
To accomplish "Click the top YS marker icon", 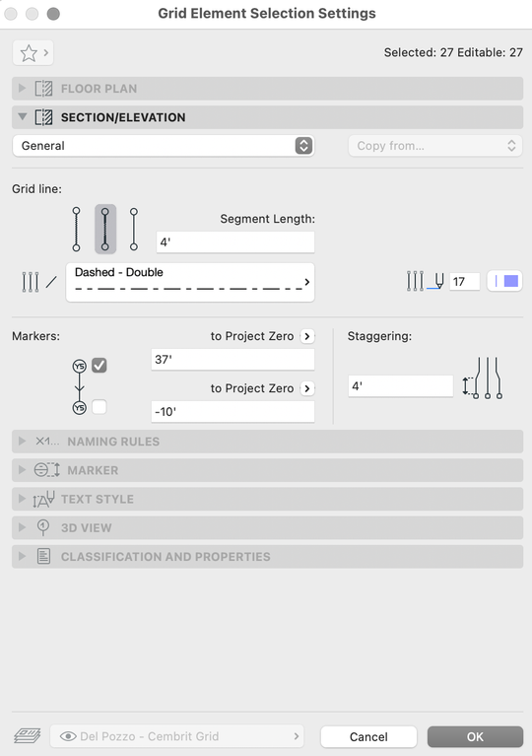I will click(80, 366).
